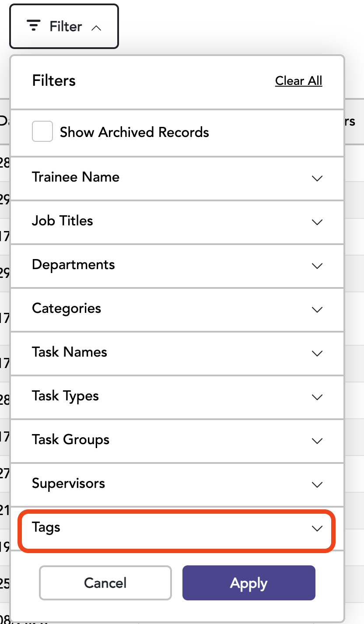Expand the Tags filter section
Screen dimensions: 364x624
[177, 528]
